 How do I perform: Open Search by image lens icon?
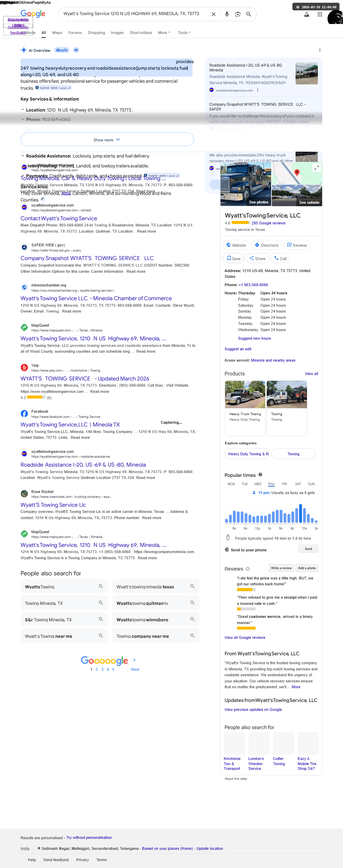(x=238, y=14)
